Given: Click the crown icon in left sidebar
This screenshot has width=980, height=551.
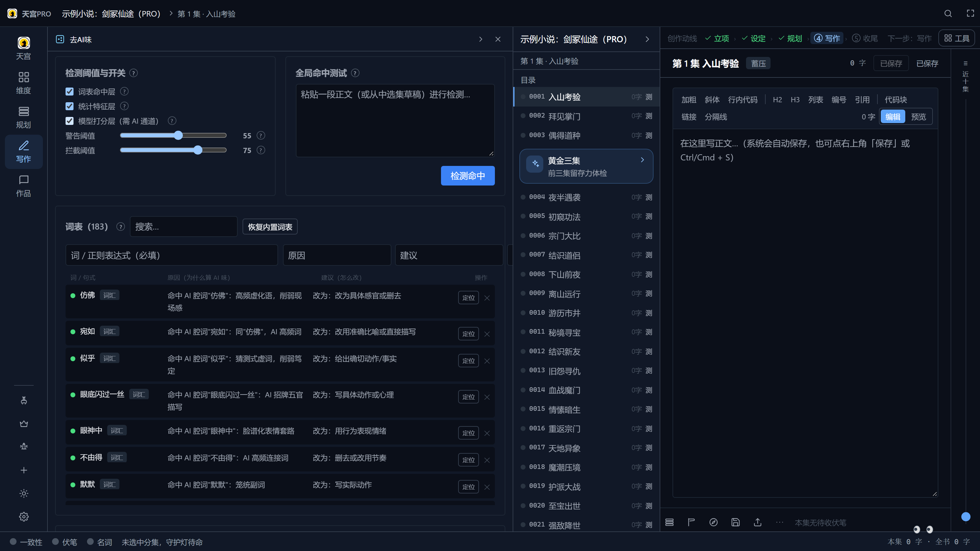Looking at the screenshot, I should pyautogui.click(x=24, y=424).
